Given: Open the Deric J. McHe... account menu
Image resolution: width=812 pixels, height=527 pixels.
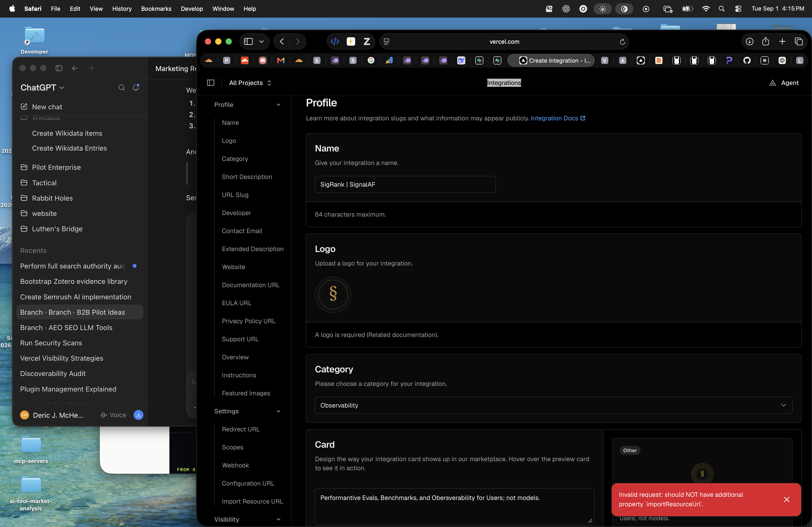Looking at the screenshot, I should click(52, 415).
